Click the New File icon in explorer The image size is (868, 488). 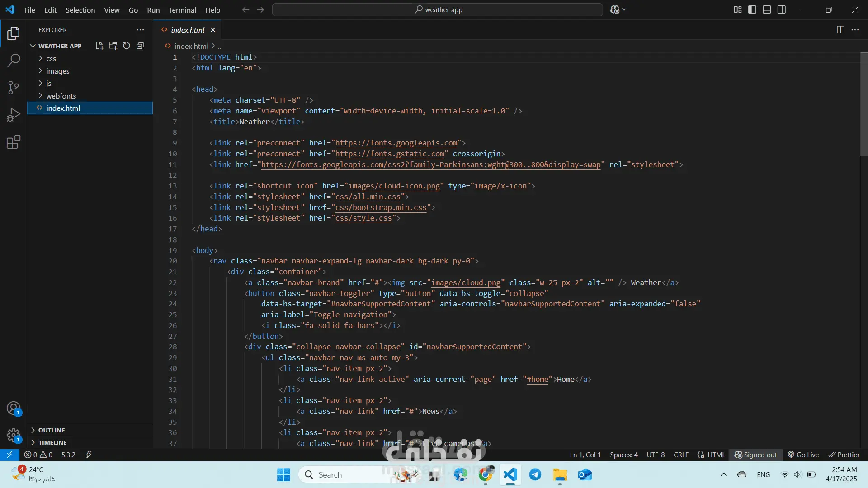(x=99, y=46)
